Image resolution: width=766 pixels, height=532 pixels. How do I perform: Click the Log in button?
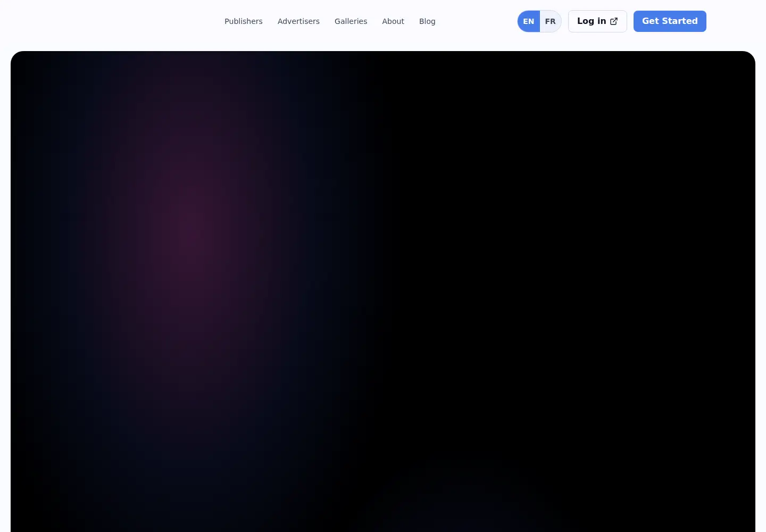coord(597,21)
